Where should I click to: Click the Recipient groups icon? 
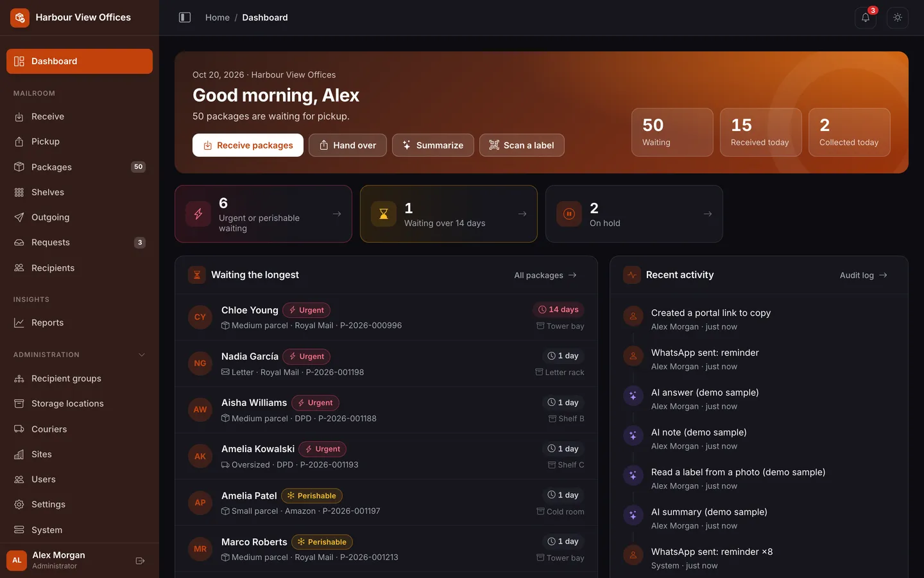19,378
